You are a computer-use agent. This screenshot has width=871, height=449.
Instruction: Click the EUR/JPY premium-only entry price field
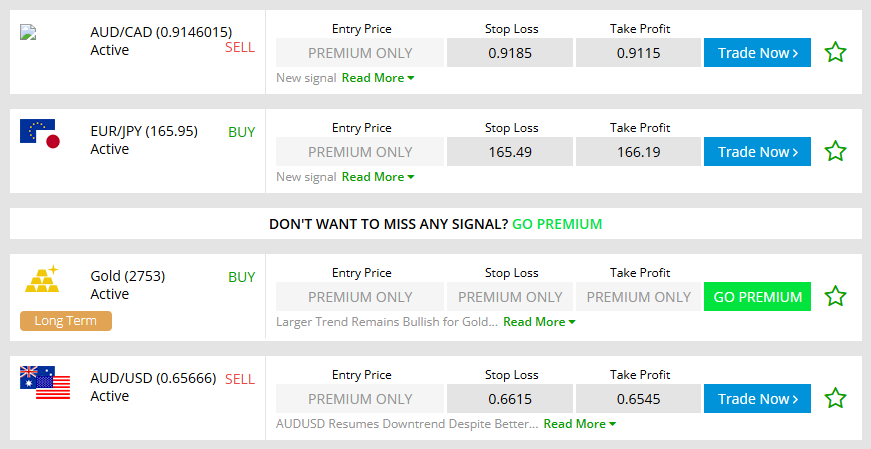[360, 152]
